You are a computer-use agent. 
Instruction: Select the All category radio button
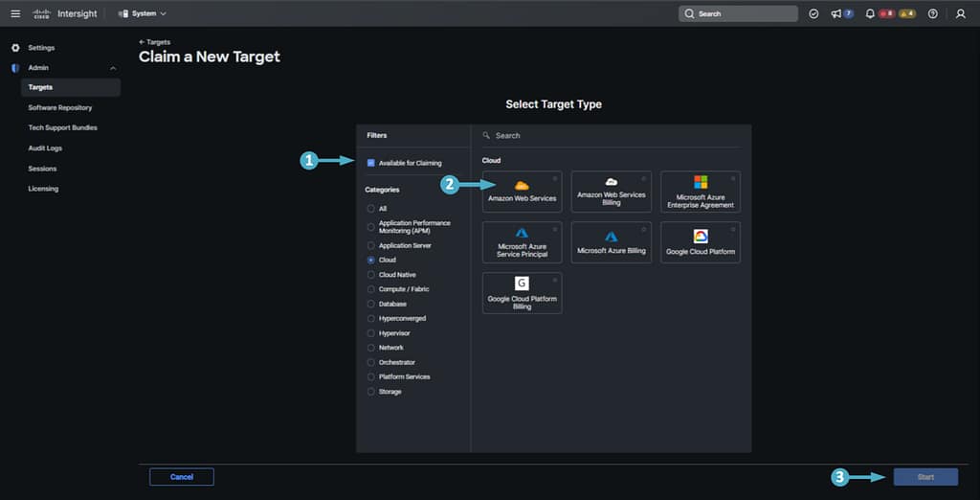point(371,208)
